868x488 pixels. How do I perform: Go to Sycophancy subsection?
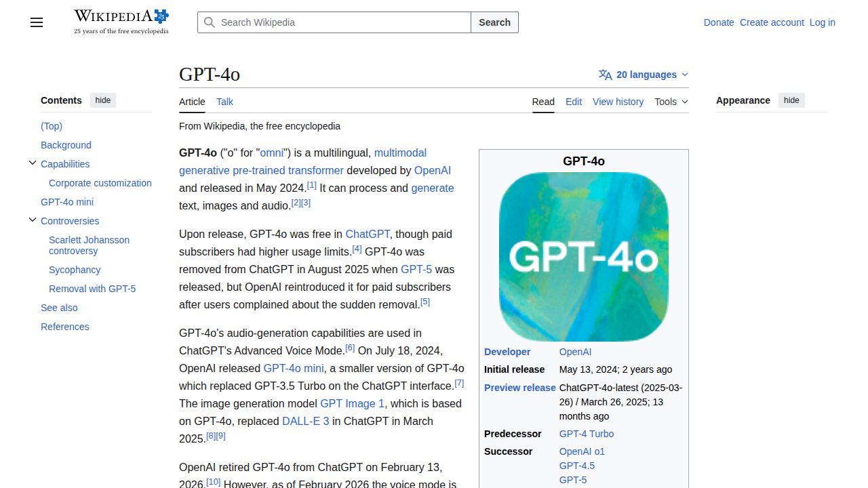75,270
